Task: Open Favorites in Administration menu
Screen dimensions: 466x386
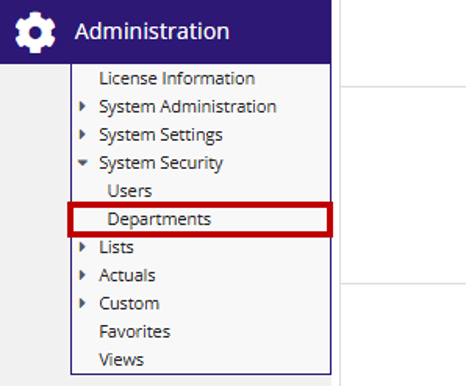Action: pyautogui.click(x=135, y=332)
